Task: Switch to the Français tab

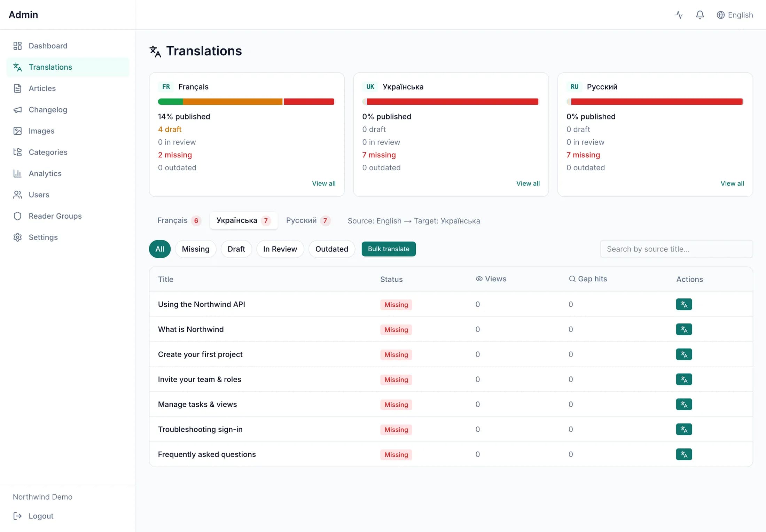Action: coord(179,220)
